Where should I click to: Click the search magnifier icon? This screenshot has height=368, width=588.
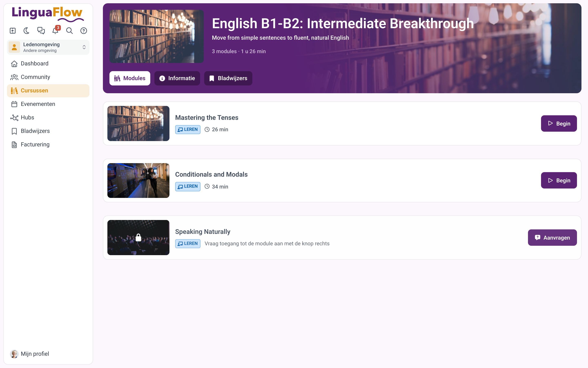coord(69,31)
